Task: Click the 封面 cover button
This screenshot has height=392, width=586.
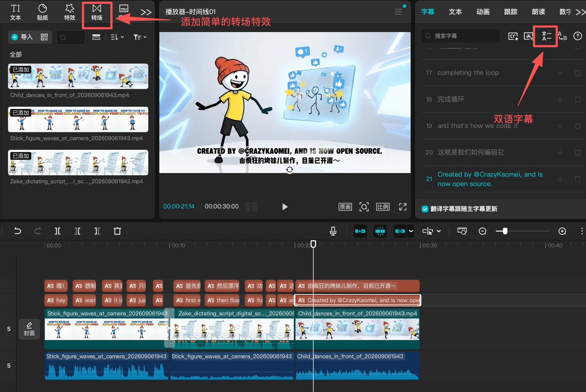Action: coord(29,329)
